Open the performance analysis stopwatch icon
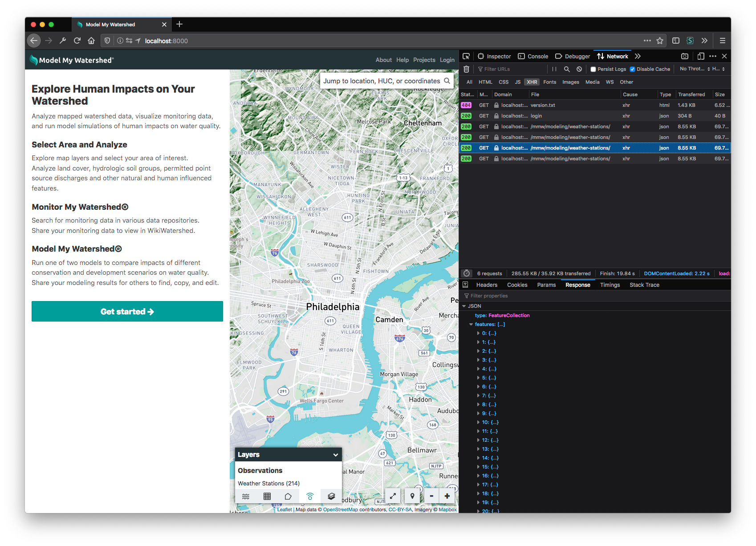Screen dimensions: 756x546 467,273
